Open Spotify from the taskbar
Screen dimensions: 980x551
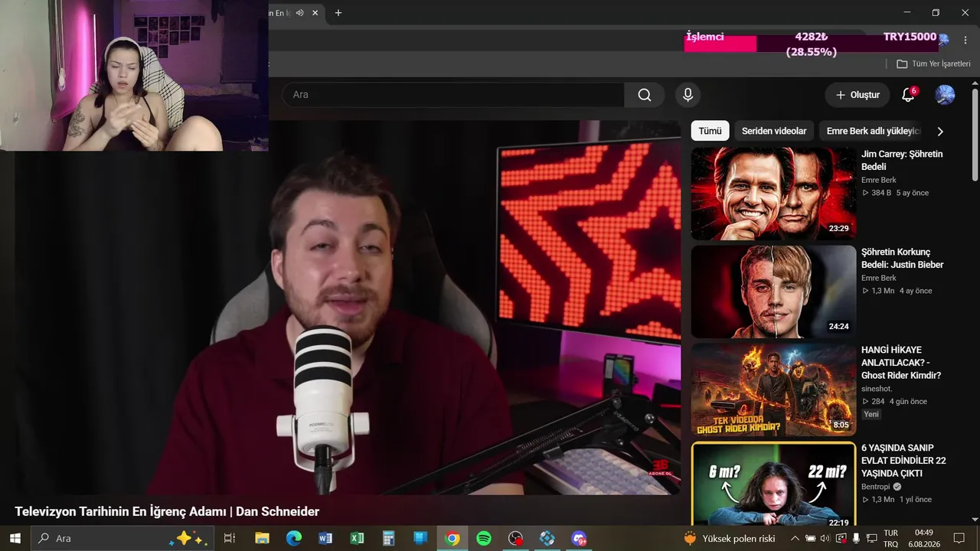click(484, 538)
